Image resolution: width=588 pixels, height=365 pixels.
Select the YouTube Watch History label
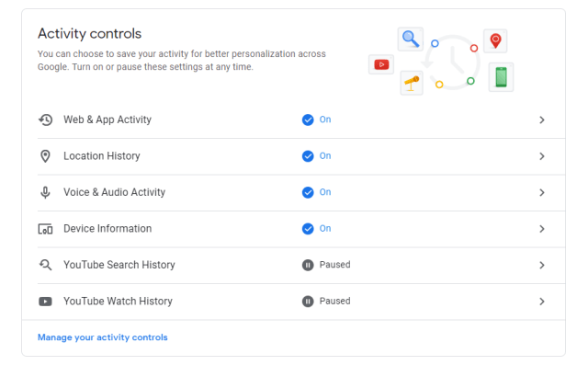pyautogui.click(x=118, y=302)
